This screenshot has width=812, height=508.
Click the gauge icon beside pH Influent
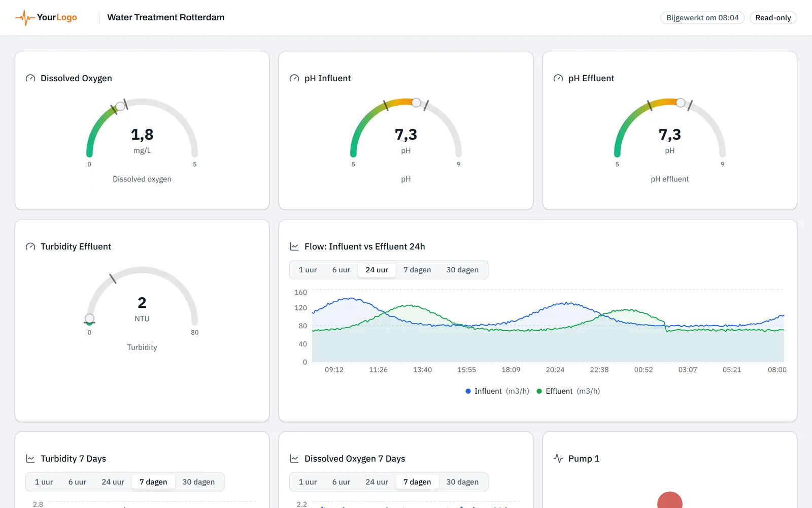pos(294,78)
